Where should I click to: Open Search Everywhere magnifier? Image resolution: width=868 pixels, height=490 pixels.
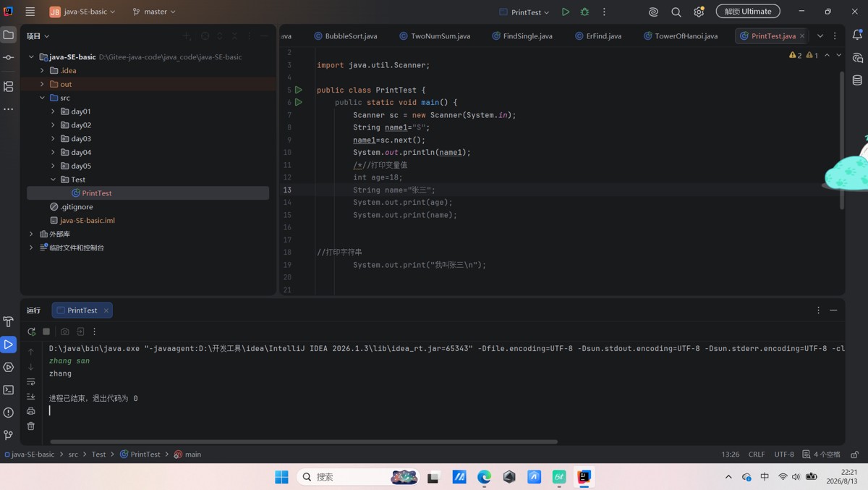[676, 12]
